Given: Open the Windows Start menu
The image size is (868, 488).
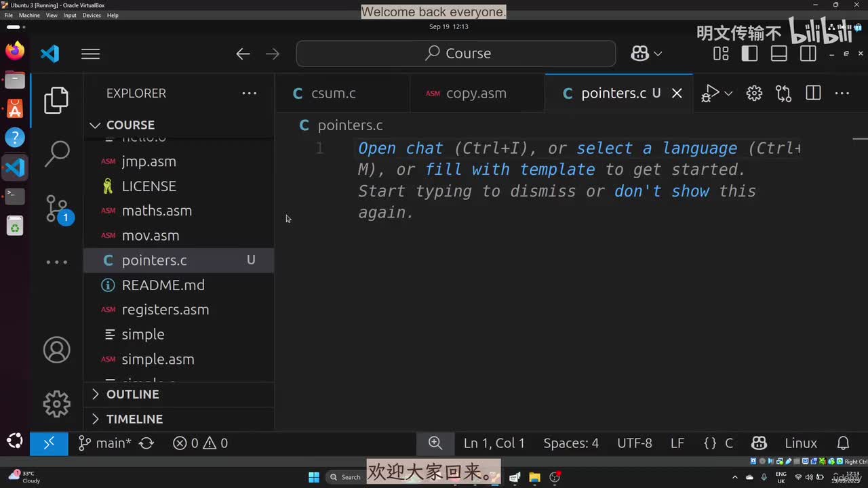Looking at the screenshot, I should tap(314, 477).
